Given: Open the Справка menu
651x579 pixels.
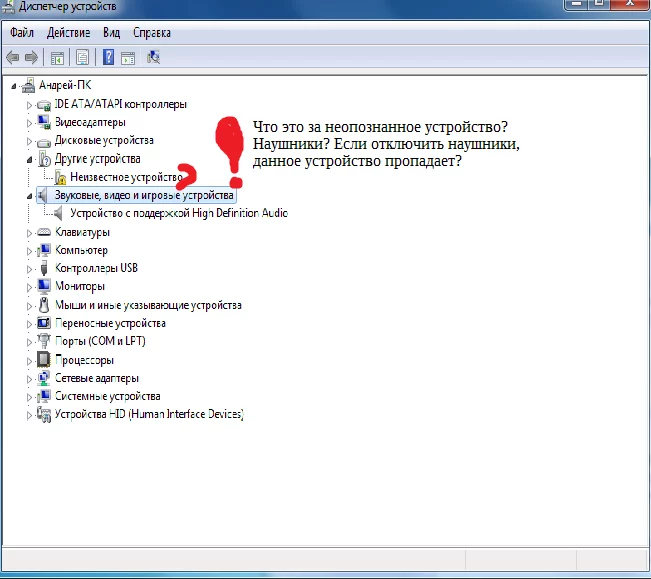Looking at the screenshot, I should click(x=152, y=32).
